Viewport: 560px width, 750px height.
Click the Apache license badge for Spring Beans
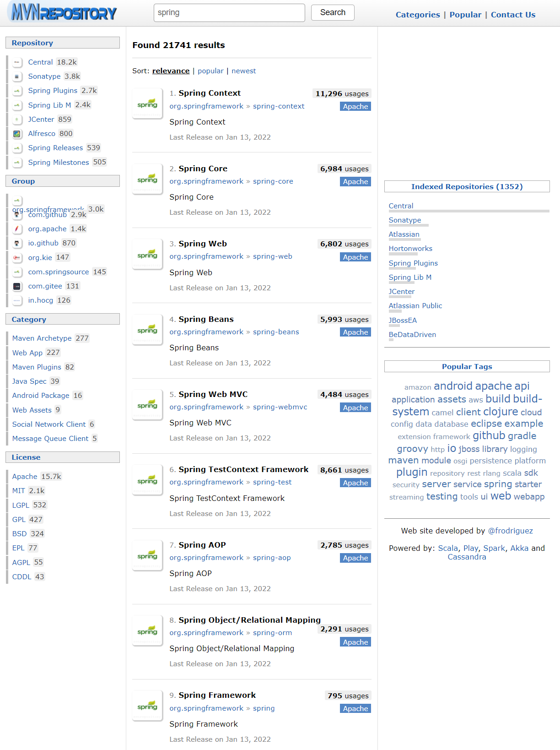pyautogui.click(x=355, y=332)
